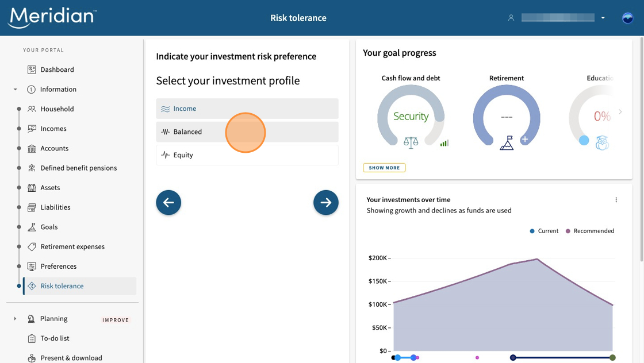Open the investments chart options menu
The width and height of the screenshot is (644, 363).
click(616, 200)
